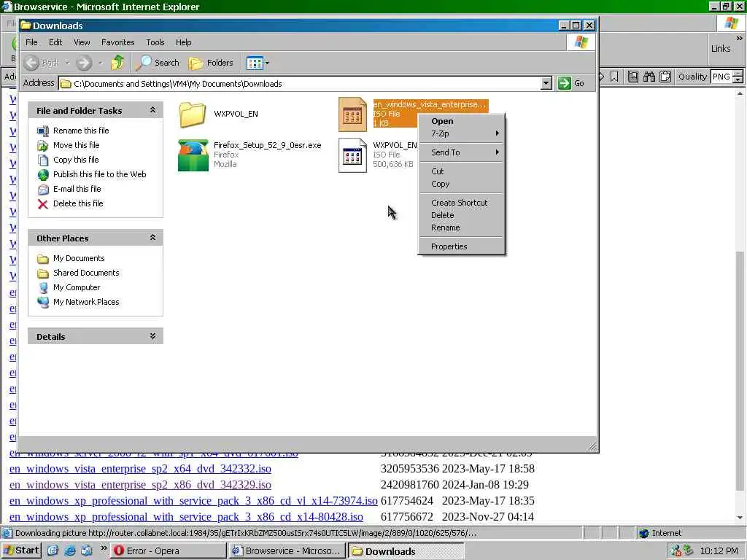Viewport: 747px width, 560px height.
Task: Click the My Network Places icon
Action: tap(43, 303)
